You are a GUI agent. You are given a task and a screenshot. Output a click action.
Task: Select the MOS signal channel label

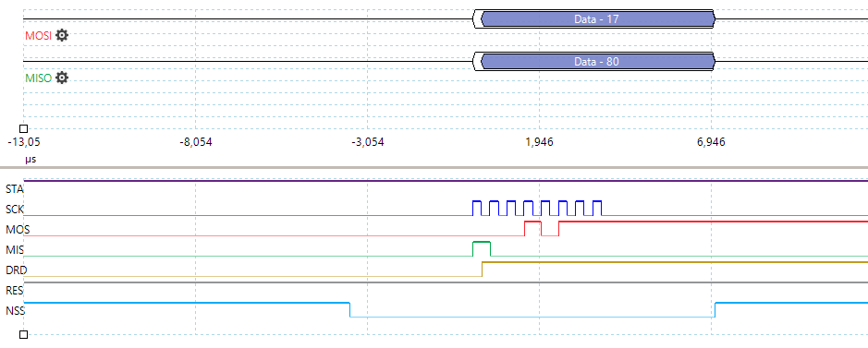tap(15, 229)
